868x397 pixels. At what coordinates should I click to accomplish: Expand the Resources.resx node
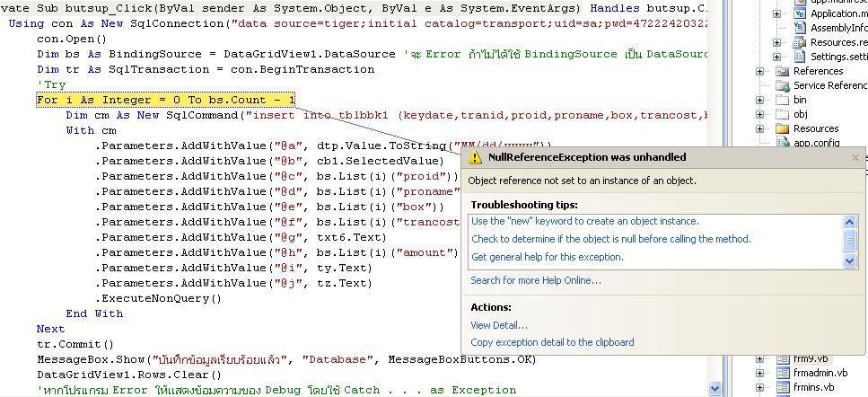[x=777, y=42]
